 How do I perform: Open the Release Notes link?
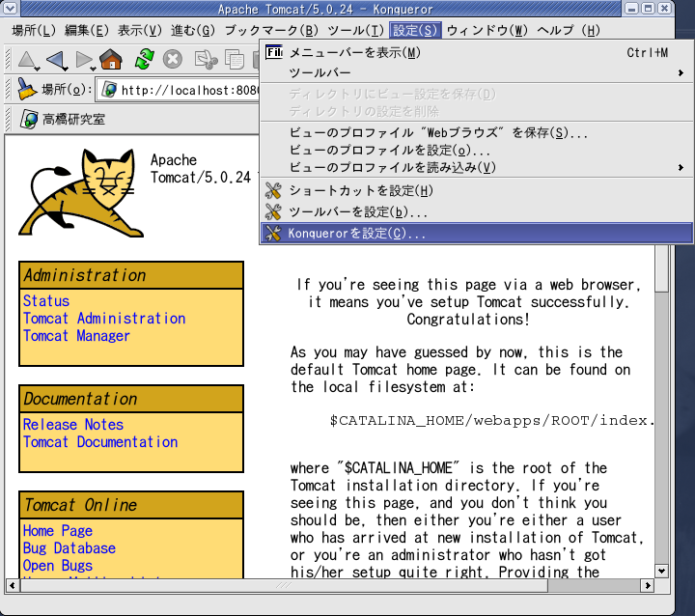pyautogui.click(x=73, y=425)
